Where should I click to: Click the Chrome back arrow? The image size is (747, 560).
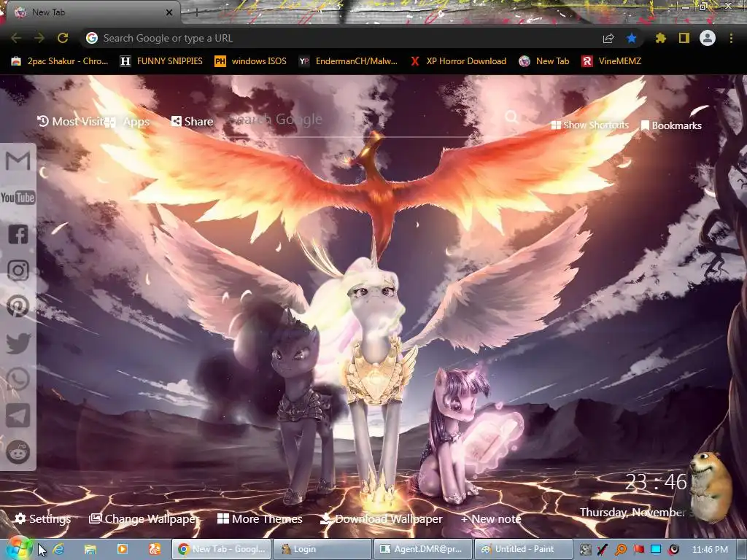point(16,38)
